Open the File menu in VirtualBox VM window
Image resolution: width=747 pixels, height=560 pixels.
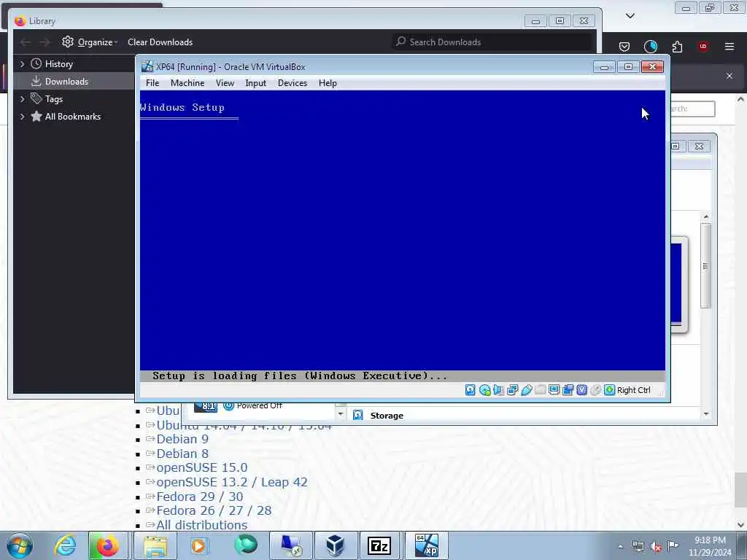[152, 83]
